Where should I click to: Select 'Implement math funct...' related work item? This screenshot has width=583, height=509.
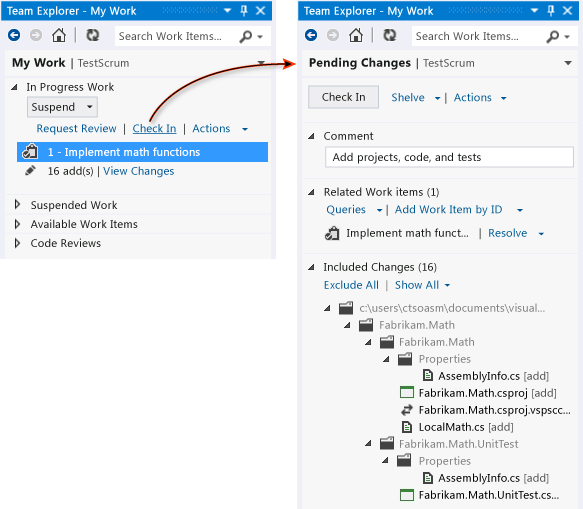407,233
